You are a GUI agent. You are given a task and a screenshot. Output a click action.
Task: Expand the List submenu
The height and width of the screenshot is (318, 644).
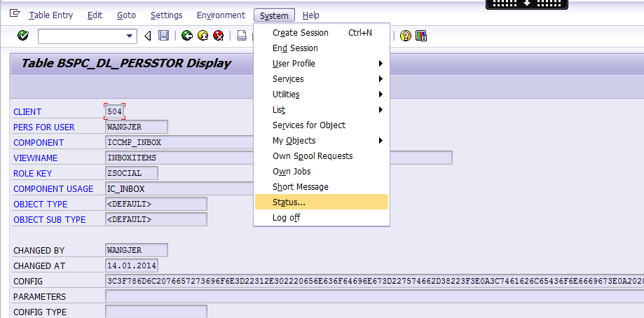coord(321,109)
